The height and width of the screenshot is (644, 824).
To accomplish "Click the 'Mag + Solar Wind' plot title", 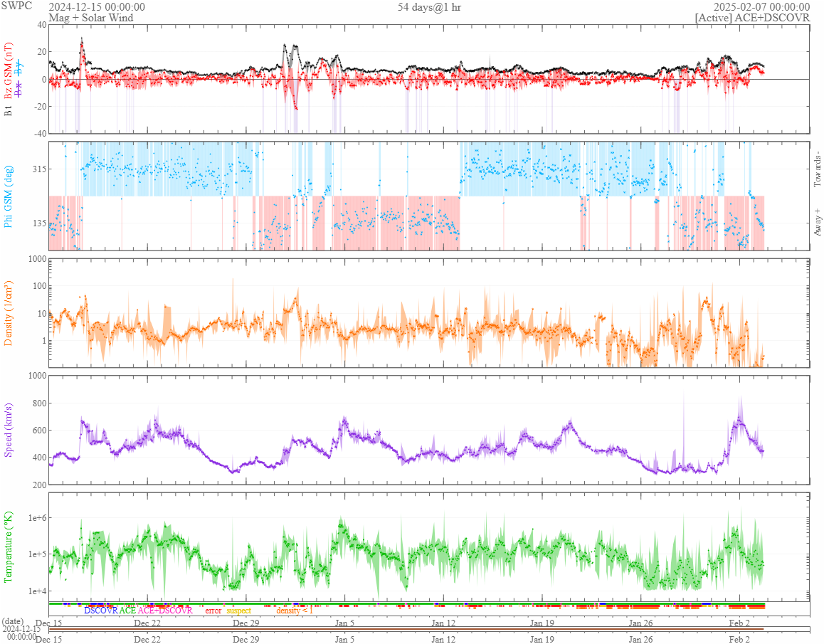I will (x=91, y=17).
